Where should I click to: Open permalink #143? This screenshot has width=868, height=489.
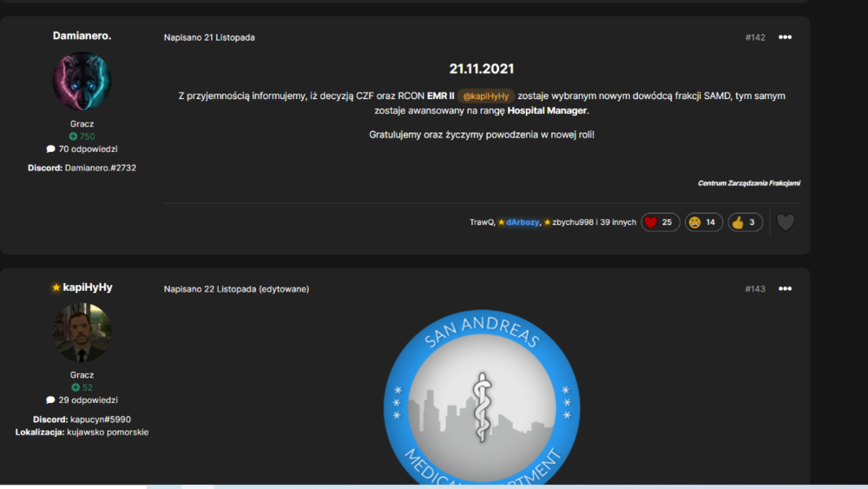point(755,288)
